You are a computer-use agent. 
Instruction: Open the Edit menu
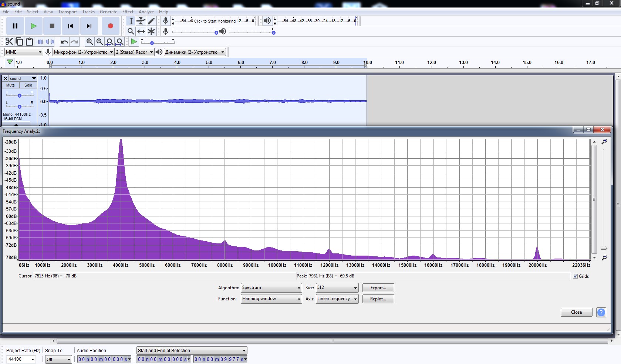tap(18, 12)
